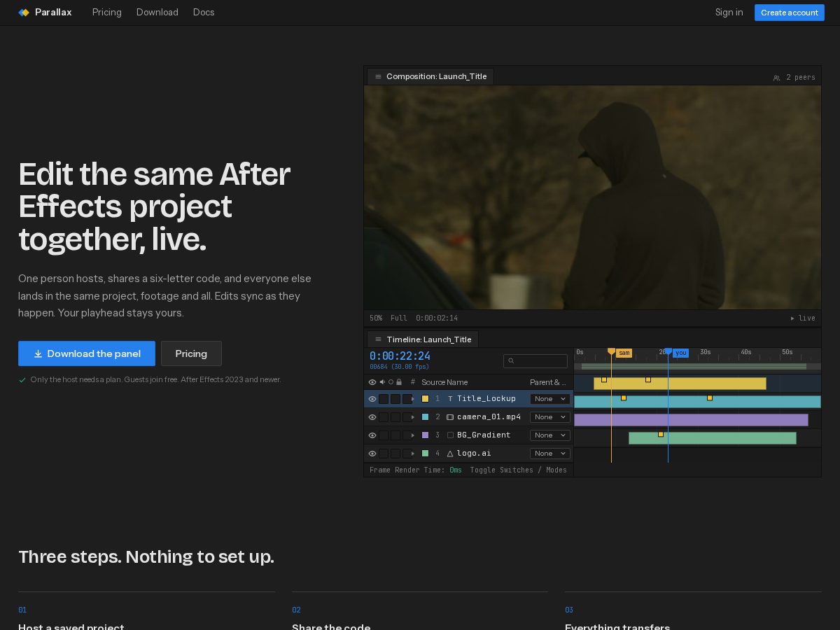Click the live play triangle icon
This screenshot has width=840, height=630.
pyautogui.click(x=792, y=318)
